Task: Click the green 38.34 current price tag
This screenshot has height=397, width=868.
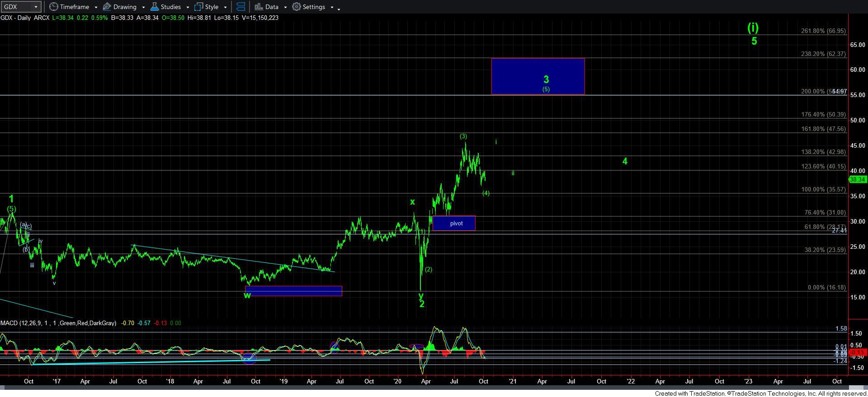Action: 857,180
